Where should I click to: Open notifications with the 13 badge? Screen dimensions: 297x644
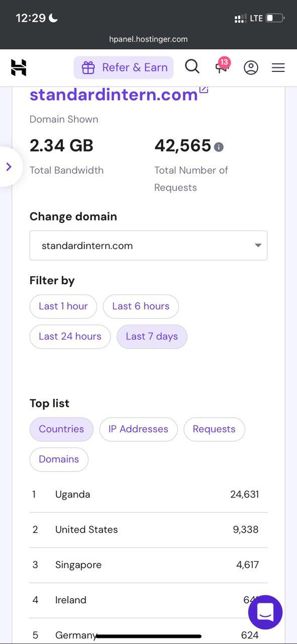[222, 66]
